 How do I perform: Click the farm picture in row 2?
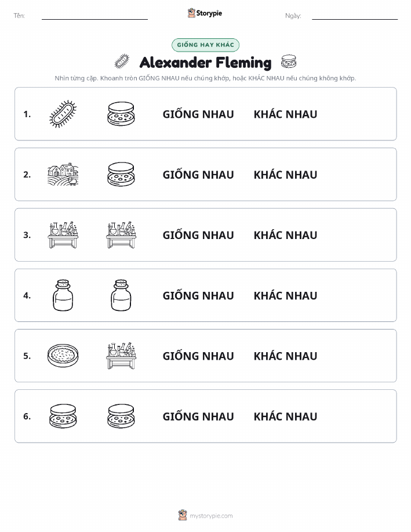point(63,175)
